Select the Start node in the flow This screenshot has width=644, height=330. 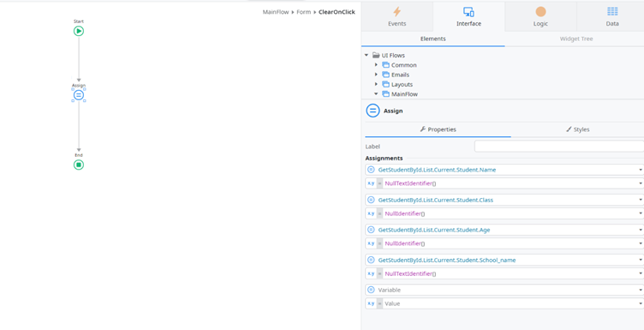[x=79, y=31]
